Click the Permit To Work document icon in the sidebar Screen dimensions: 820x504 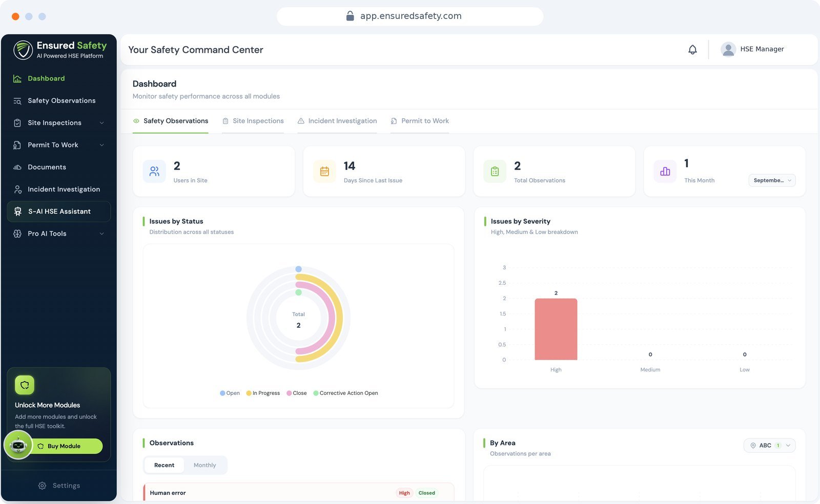17,145
